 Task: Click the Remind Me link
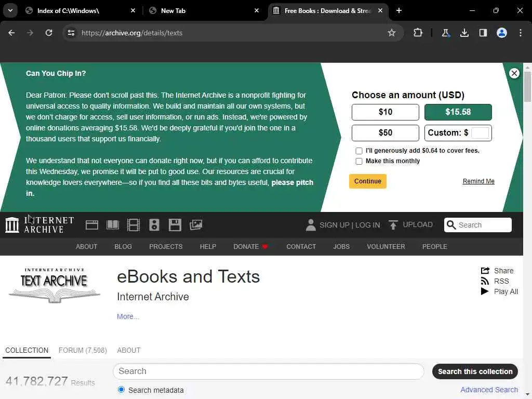478,181
